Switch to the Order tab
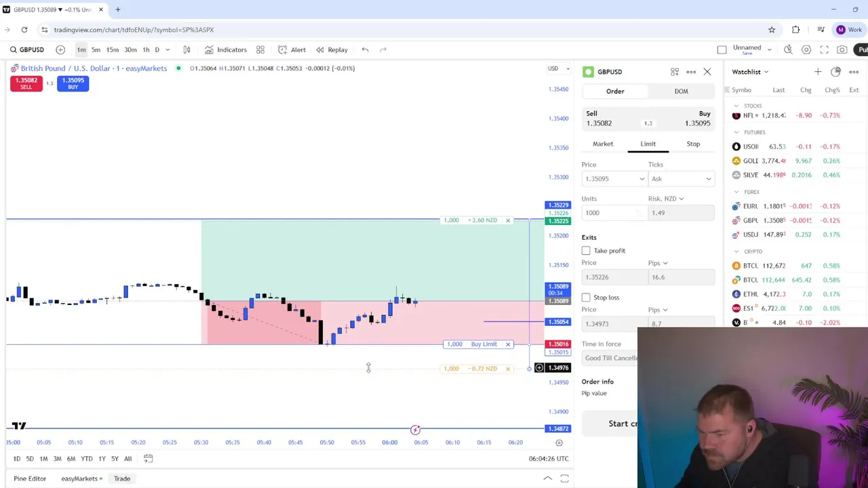Screen dimensions: 868x488 (615, 91)
